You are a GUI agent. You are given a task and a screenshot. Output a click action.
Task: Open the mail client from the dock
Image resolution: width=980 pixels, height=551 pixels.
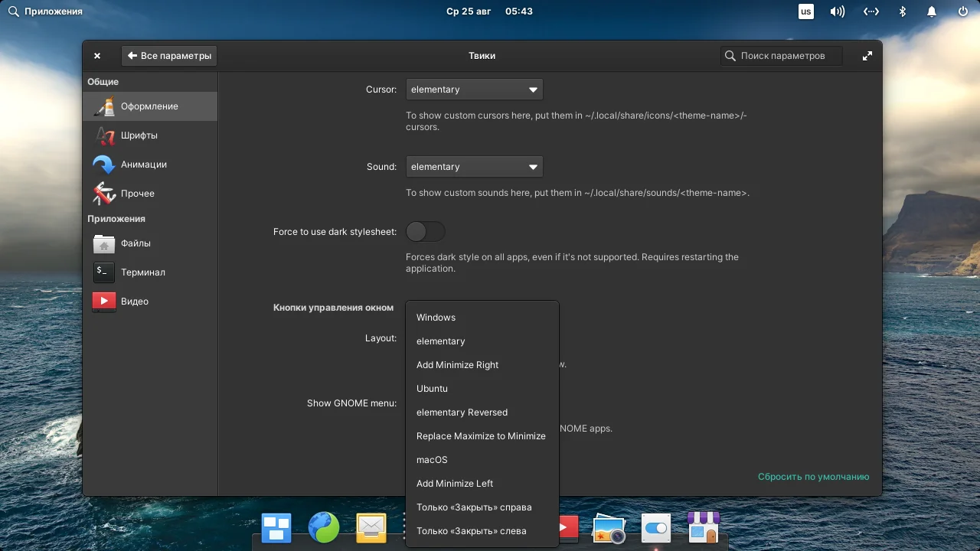point(371,527)
